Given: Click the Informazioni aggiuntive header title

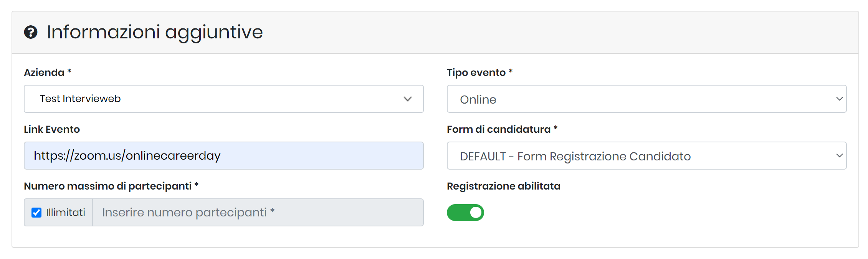Looking at the screenshot, I should point(155,32).
